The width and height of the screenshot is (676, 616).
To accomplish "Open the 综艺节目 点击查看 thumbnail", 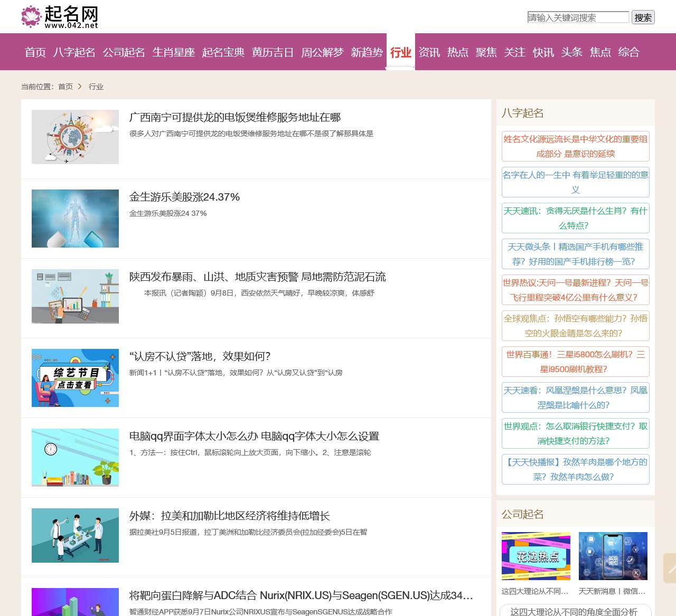I will pyautogui.click(x=75, y=378).
